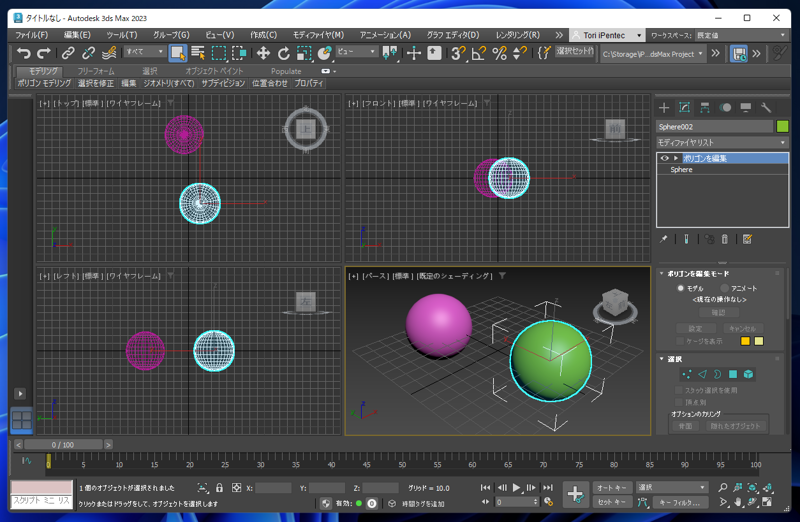Select the Rotate tool

tap(284, 53)
